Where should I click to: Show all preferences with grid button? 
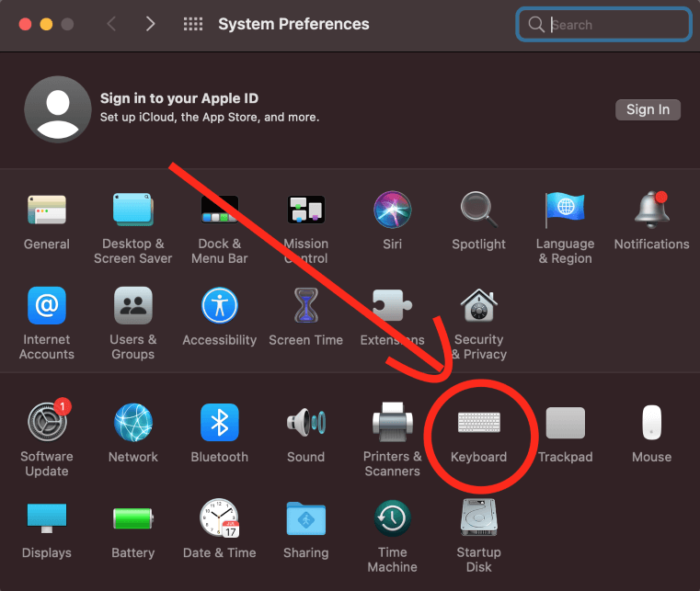click(193, 25)
